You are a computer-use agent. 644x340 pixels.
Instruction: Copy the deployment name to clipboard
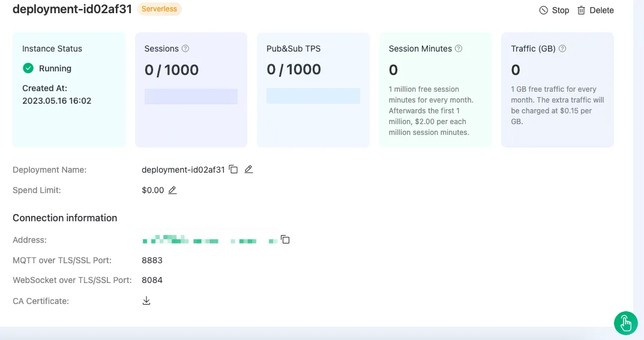point(233,170)
